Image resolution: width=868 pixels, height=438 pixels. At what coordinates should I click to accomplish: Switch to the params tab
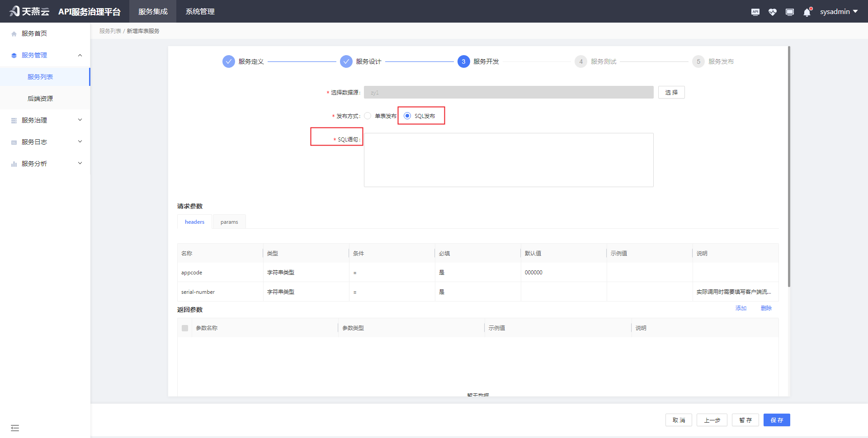click(x=229, y=222)
